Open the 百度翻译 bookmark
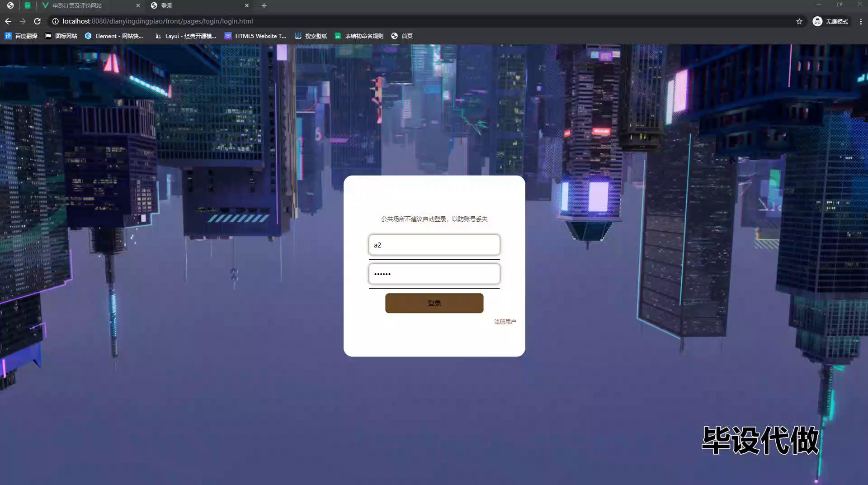This screenshot has width=868, height=485. click(x=21, y=36)
